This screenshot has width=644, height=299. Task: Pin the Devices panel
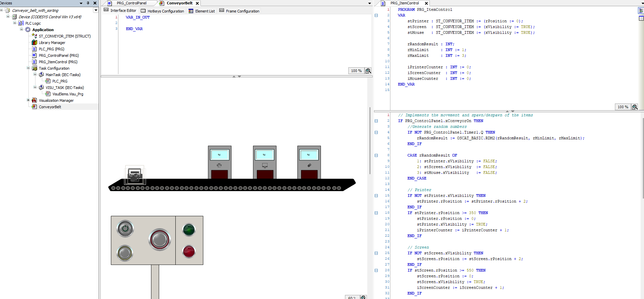88,3
